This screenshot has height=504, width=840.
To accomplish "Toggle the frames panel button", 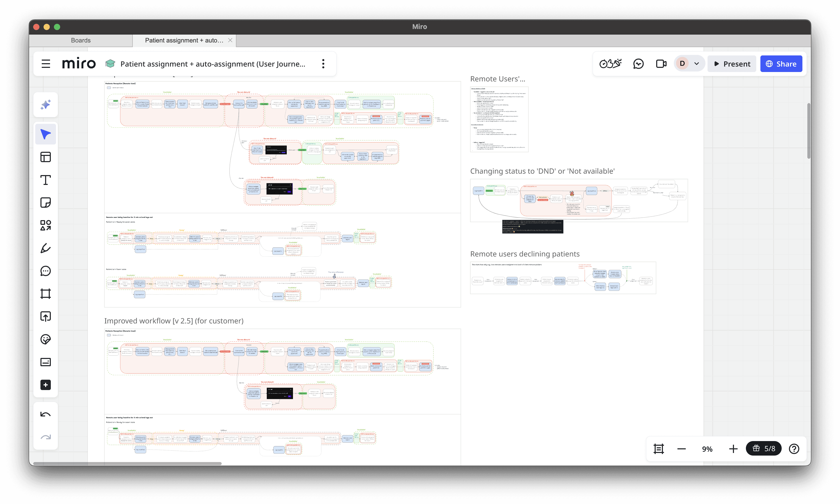I will (x=659, y=449).
